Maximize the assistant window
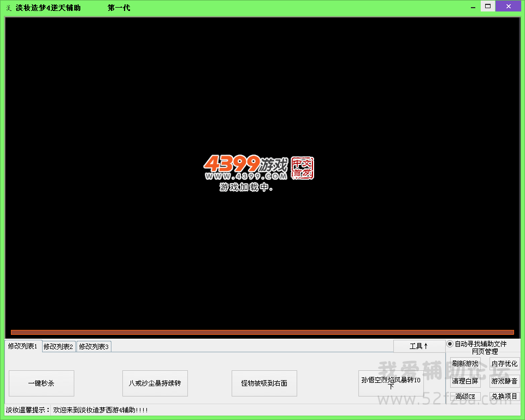The height and width of the screenshot is (420, 525). click(x=488, y=6)
